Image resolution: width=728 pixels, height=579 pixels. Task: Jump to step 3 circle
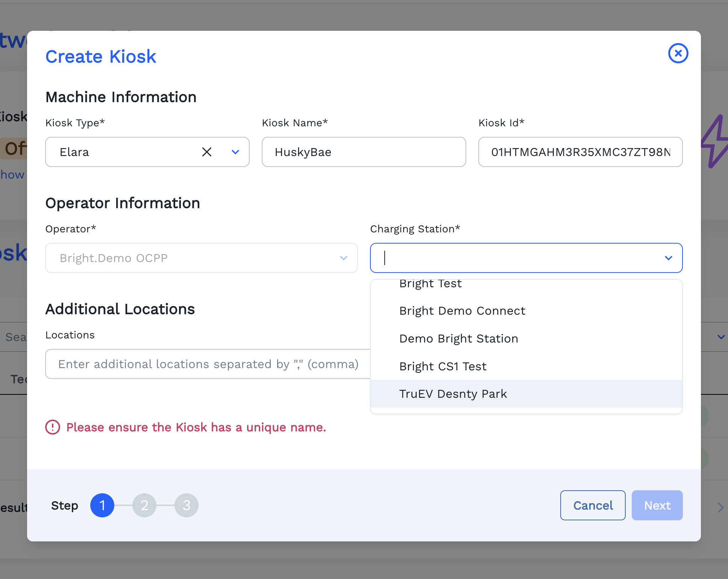point(187,505)
